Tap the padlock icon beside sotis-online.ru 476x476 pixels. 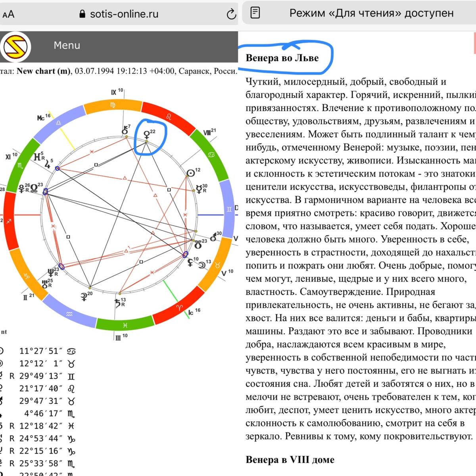82,14
